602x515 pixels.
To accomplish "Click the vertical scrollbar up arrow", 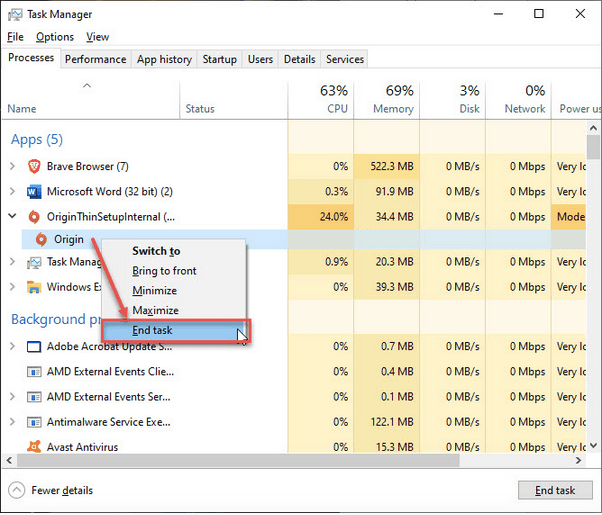I will point(593,128).
